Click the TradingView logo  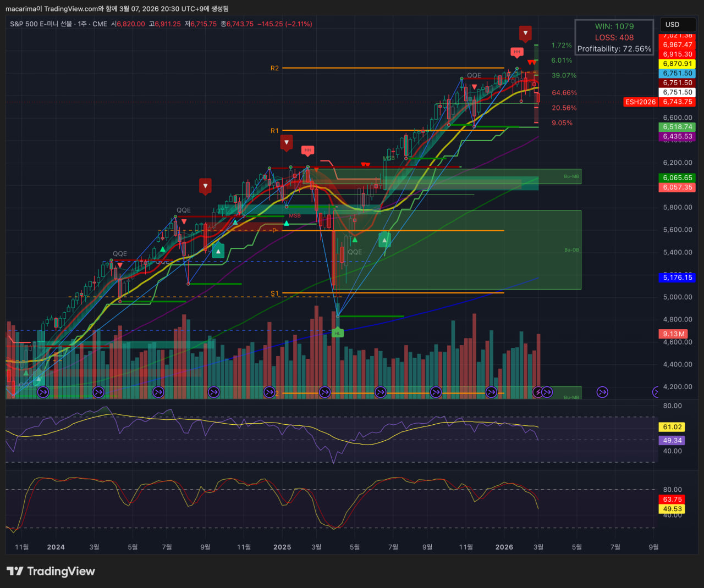coord(51,572)
